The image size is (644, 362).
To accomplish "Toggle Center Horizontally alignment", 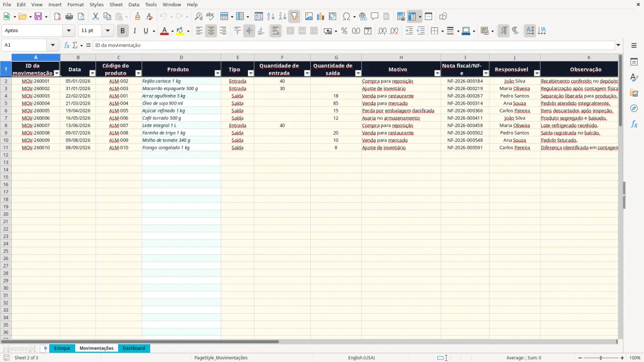I will tap(211, 31).
